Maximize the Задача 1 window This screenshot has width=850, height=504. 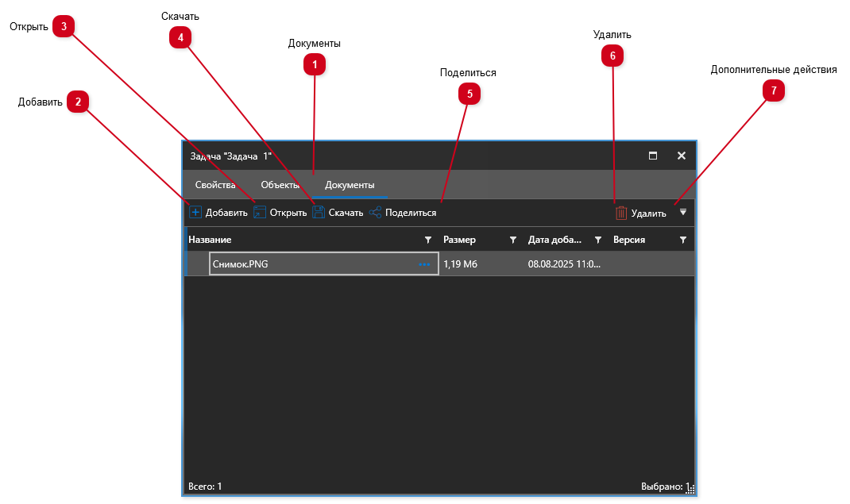pos(653,156)
